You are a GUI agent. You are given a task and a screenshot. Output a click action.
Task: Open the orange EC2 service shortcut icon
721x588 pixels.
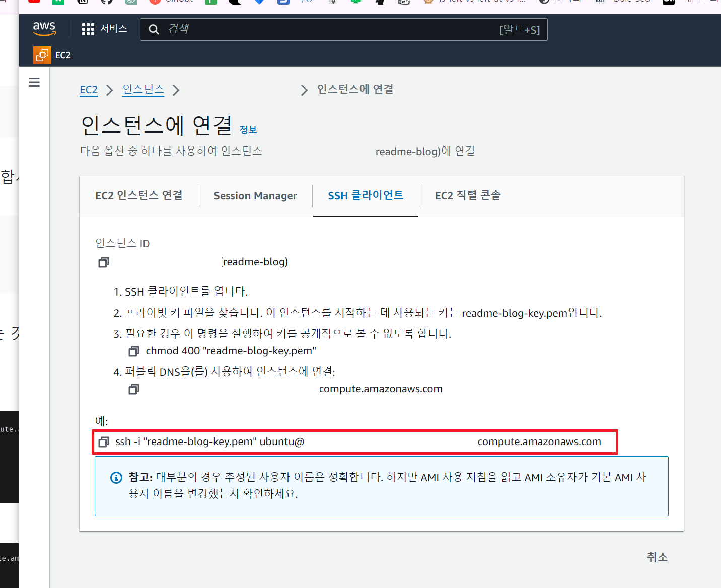click(42, 55)
